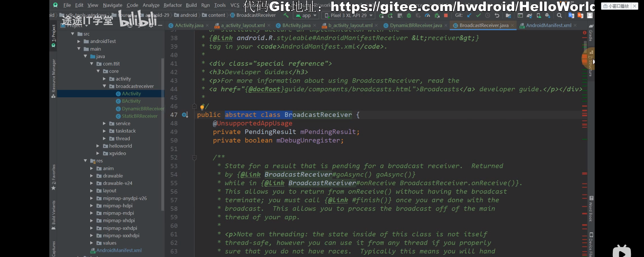Screen dimensions: 644x257
Task: Open the Favorites side tool window
Action: [53, 177]
